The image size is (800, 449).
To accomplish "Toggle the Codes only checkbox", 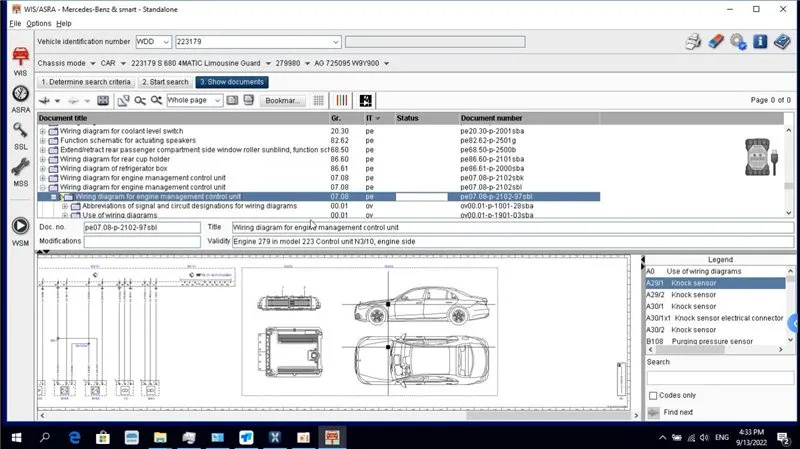I will [x=653, y=395].
